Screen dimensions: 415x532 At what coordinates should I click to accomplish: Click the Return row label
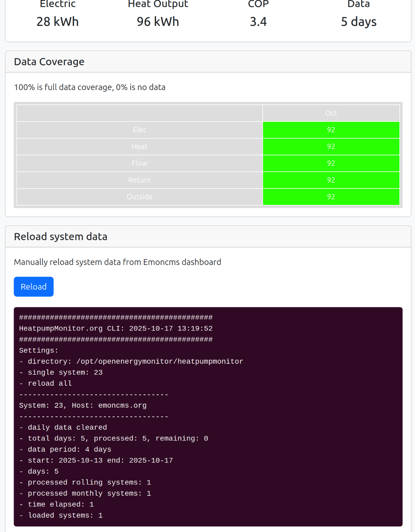[139, 180]
